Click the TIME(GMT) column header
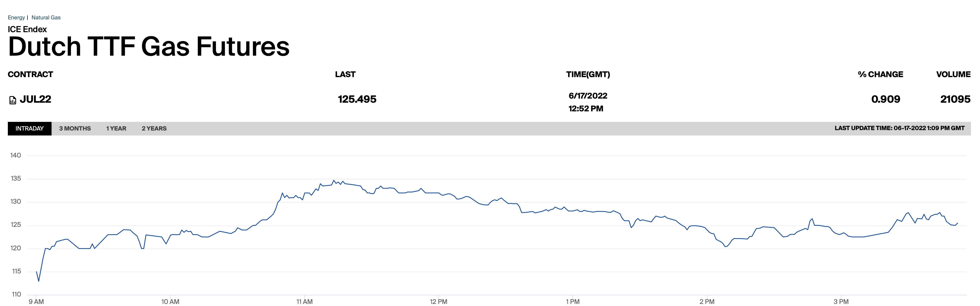 click(x=588, y=74)
